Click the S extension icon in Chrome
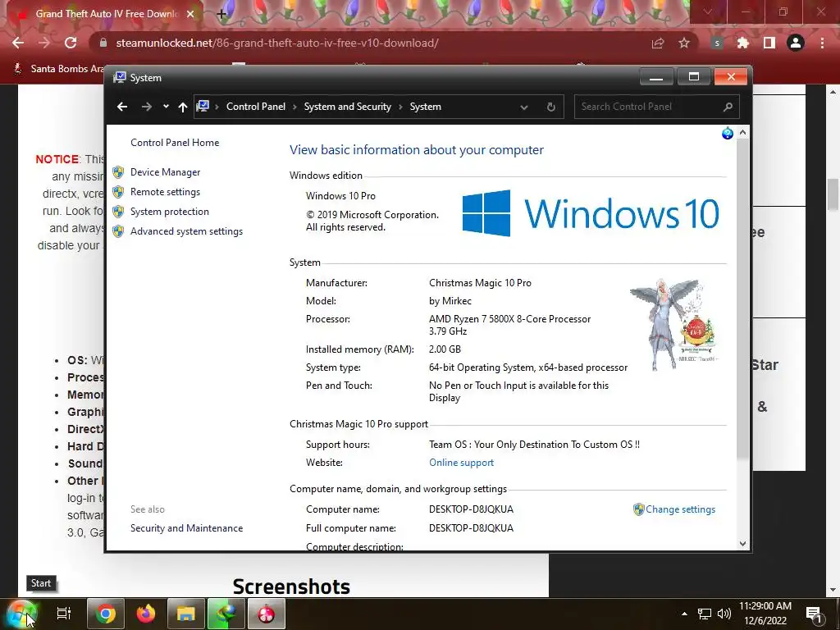 click(717, 43)
